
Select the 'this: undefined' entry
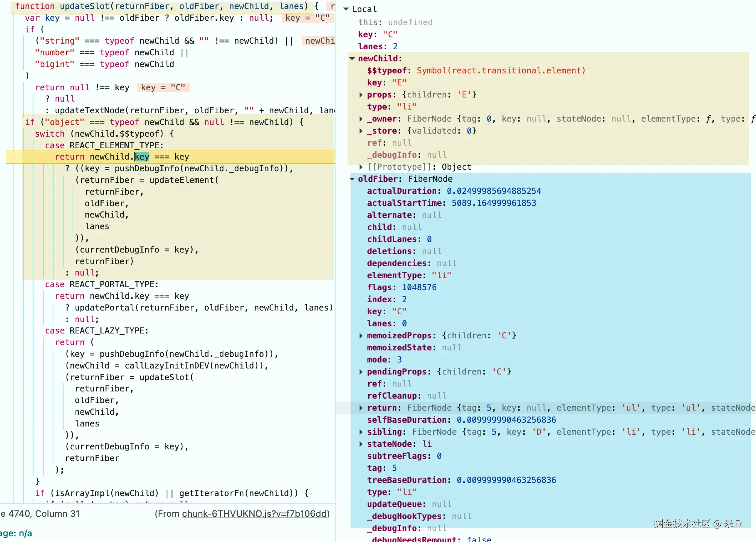[395, 23]
